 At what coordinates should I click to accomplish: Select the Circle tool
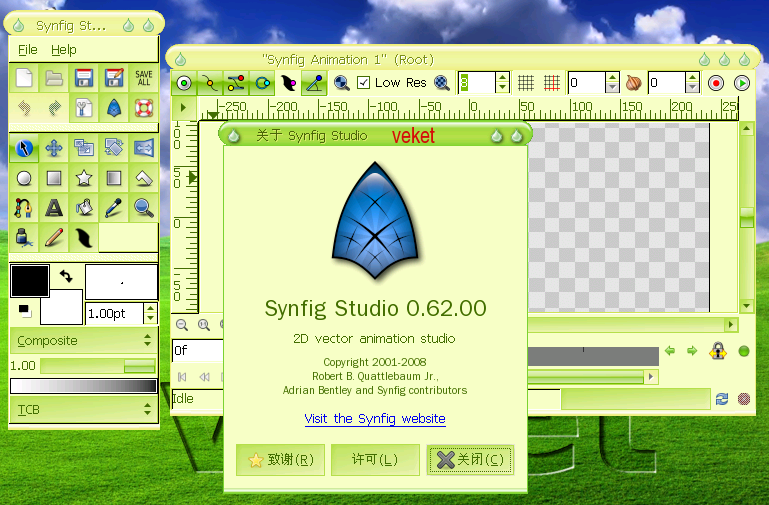[x=24, y=178]
